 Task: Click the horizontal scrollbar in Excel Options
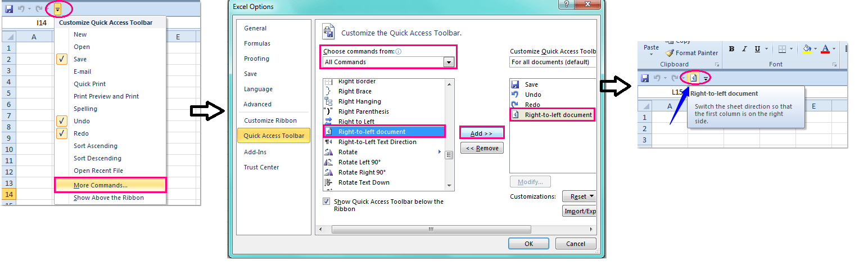pyautogui.click(x=431, y=230)
